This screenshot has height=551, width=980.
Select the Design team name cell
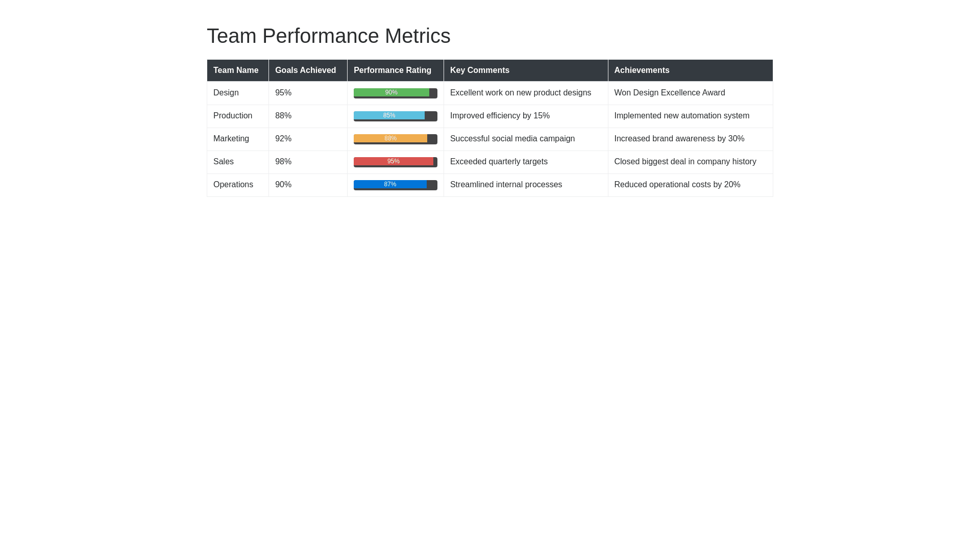tap(226, 93)
